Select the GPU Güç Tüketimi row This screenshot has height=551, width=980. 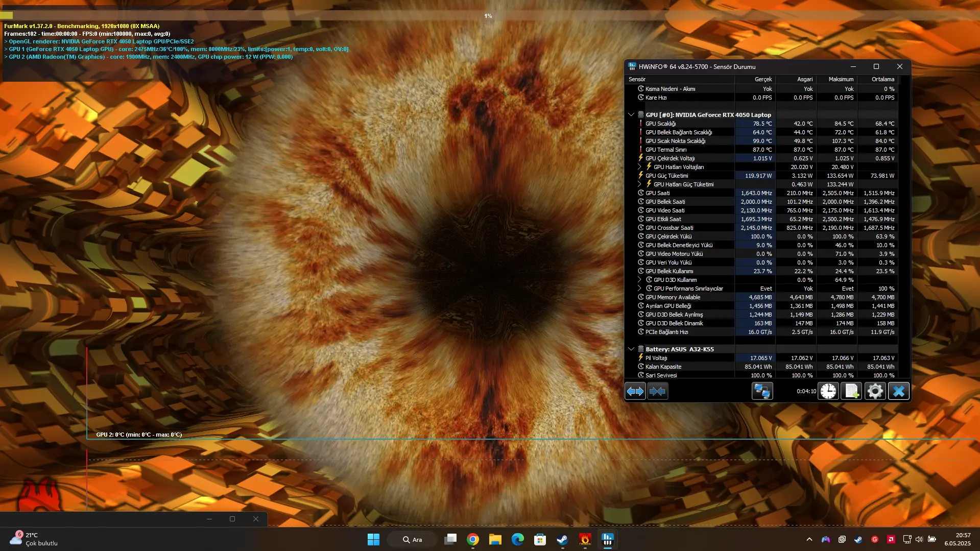(x=761, y=176)
